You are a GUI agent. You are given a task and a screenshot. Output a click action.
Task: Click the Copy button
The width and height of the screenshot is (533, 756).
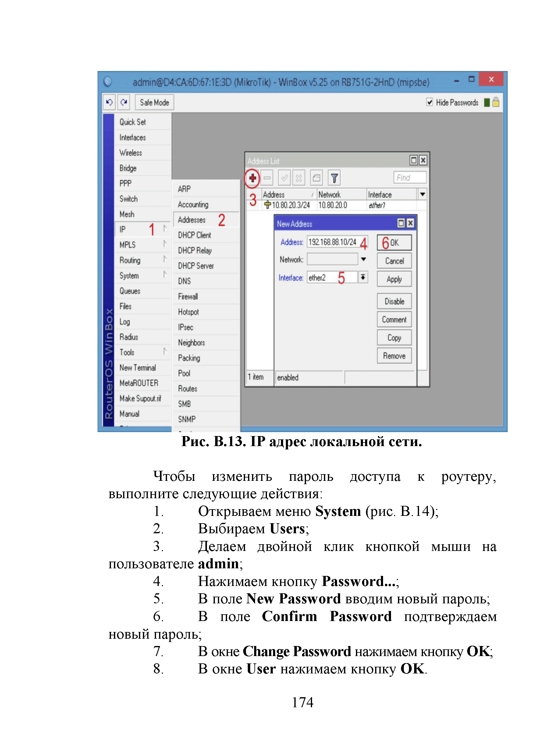[394, 338]
